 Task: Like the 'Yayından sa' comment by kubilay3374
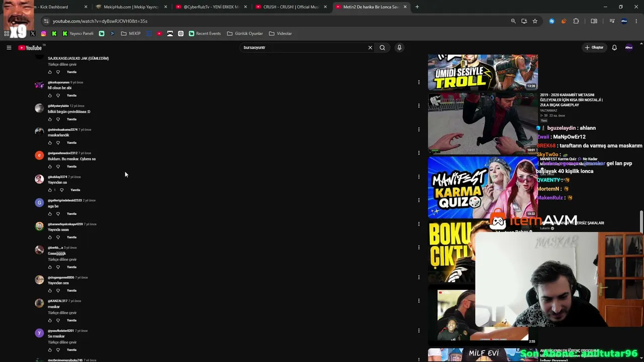[50, 190]
